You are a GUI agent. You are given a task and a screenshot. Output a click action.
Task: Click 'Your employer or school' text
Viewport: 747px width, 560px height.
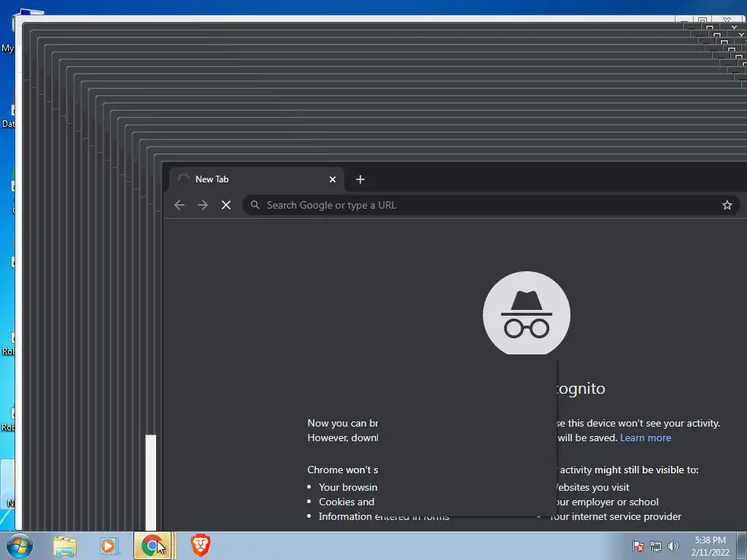click(x=608, y=502)
